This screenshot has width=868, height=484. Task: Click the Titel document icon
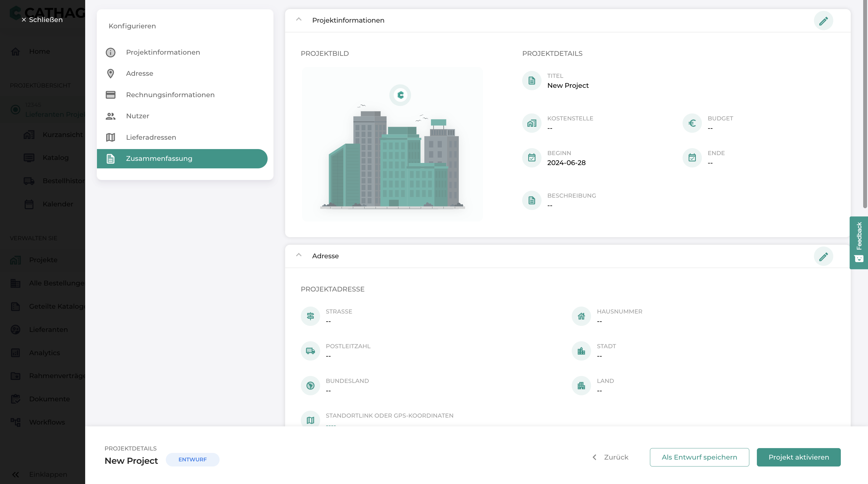tap(532, 81)
